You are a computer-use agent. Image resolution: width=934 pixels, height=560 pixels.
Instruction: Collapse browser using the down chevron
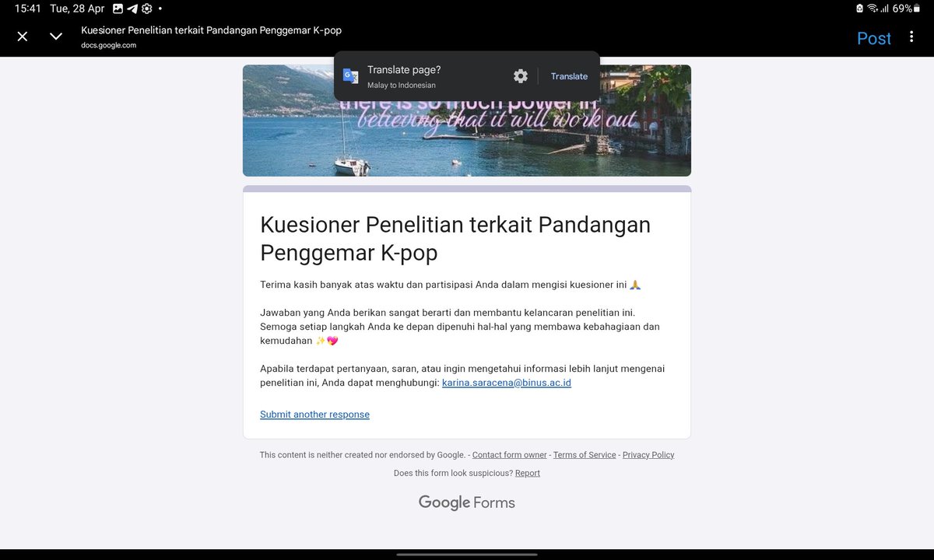pos(56,37)
